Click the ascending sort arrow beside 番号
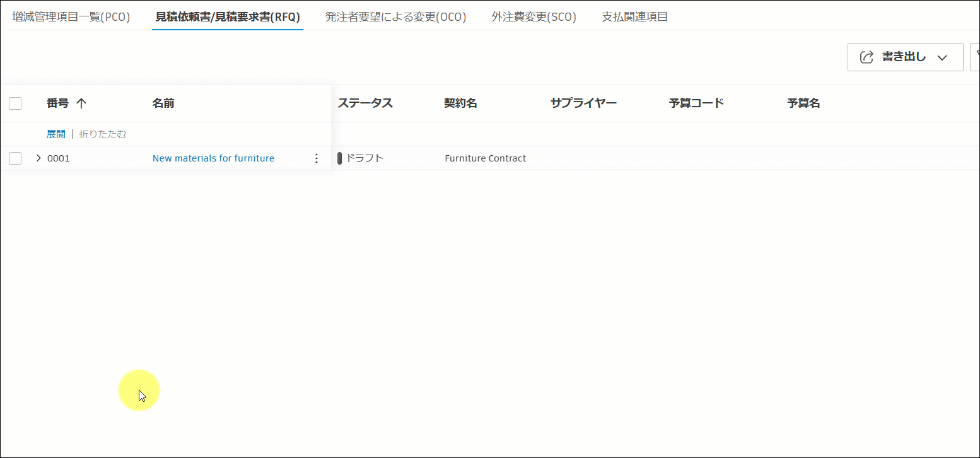 81,103
